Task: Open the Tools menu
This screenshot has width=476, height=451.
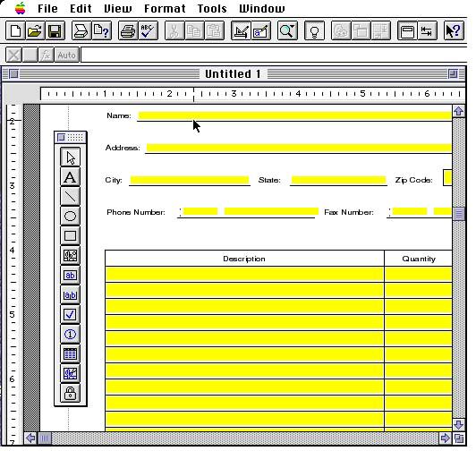Action: coord(212,9)
